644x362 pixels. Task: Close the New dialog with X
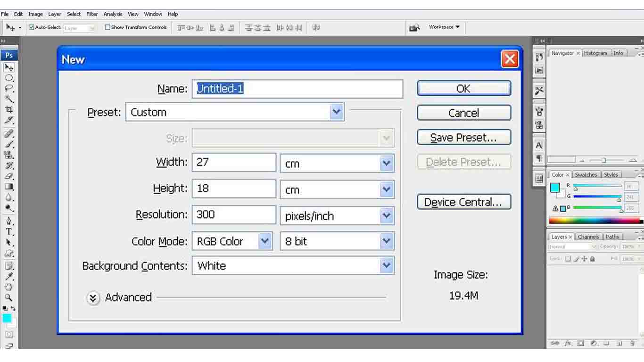point(510,59)
